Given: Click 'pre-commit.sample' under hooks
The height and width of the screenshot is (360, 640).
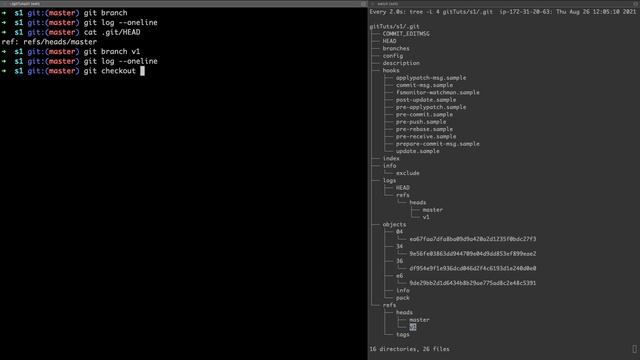Looking at the screenshot, I should [x=424, y=115].
